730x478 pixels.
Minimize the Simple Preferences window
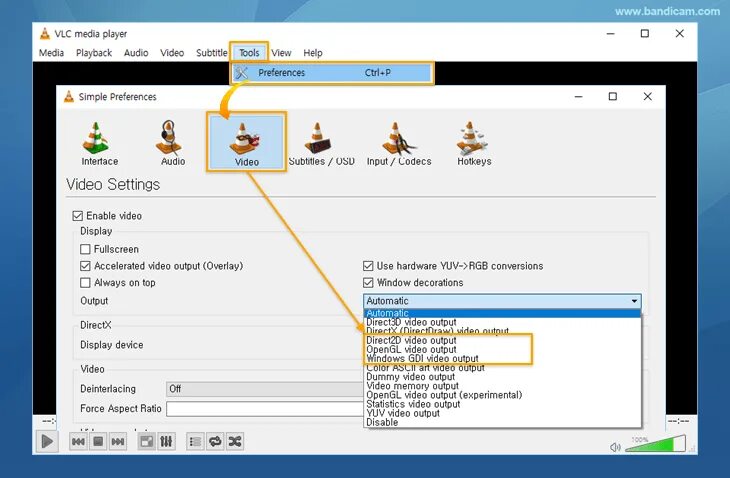(x=578, y=96)
